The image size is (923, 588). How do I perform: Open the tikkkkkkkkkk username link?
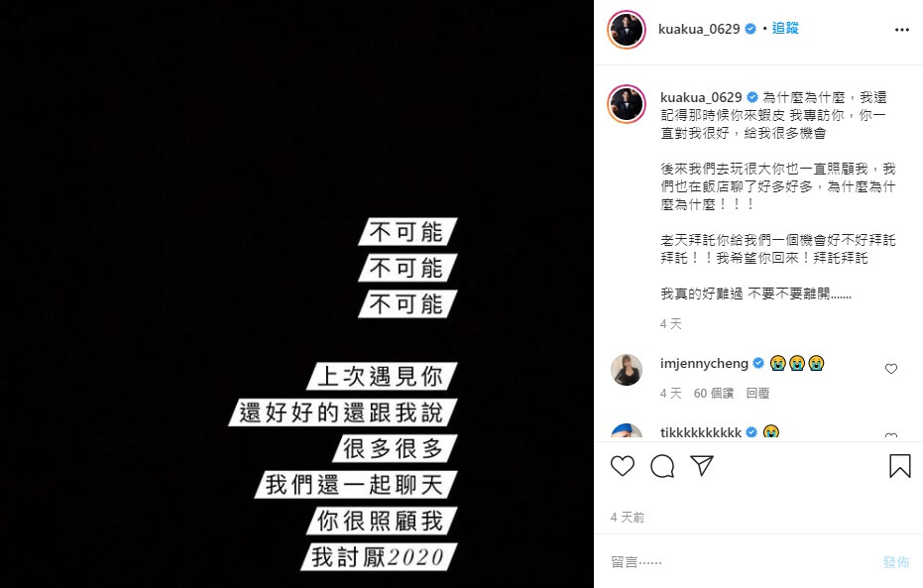[701, 432]
